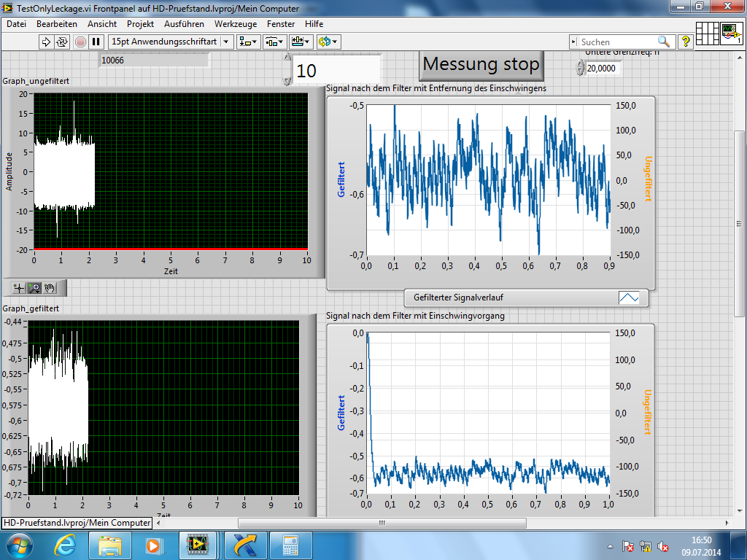Screen dimensions: 747x560
Task: Open the Werkzeuge menu
Action: pos(235,24)
